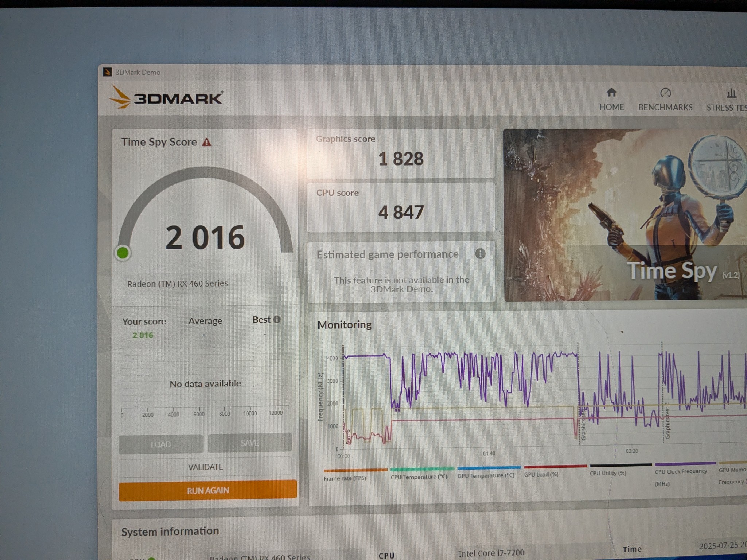Toggle CPU Clock Frequency legend purple swatch
This screenshot has width=747, height=560.
pos(685,464)
